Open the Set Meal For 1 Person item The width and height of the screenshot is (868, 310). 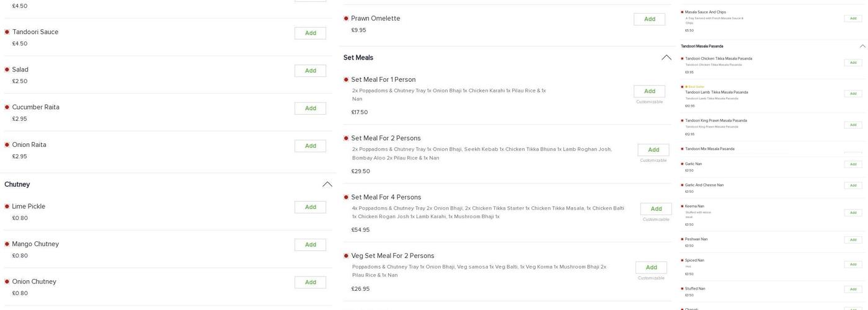click(383, 80)
